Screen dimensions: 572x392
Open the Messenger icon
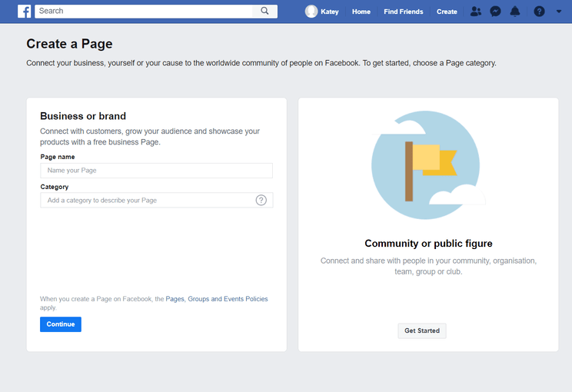tap(495, 12)
